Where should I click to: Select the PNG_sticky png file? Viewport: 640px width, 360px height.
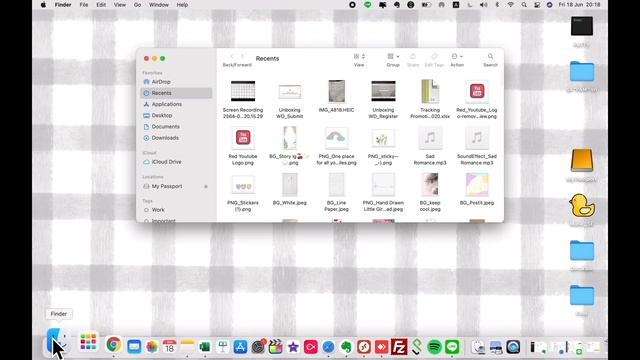click(383, 146)
